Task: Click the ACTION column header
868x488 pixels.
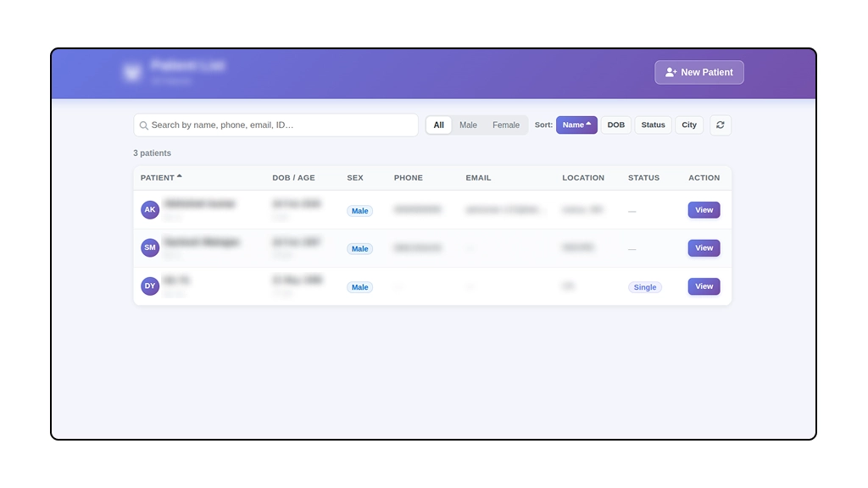Action: coord(704,178)
